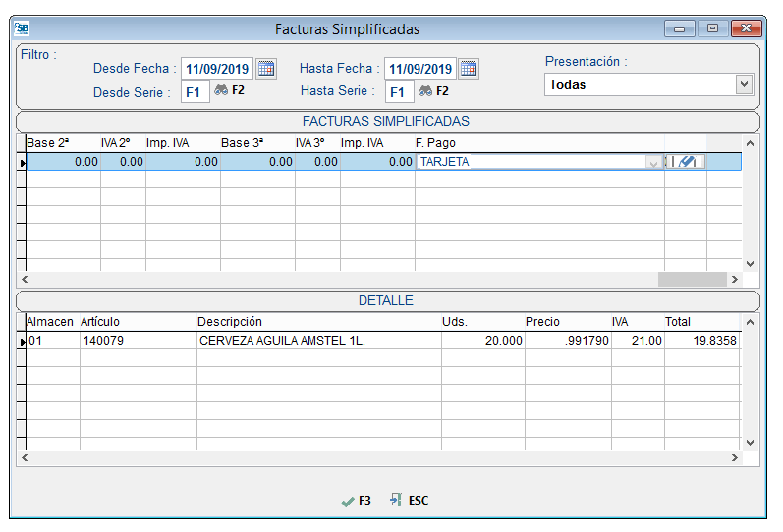This screenshot has width=783, height=532.
Task: Maximize the Facturas Simplificadas window
Action: click(712, 29)
